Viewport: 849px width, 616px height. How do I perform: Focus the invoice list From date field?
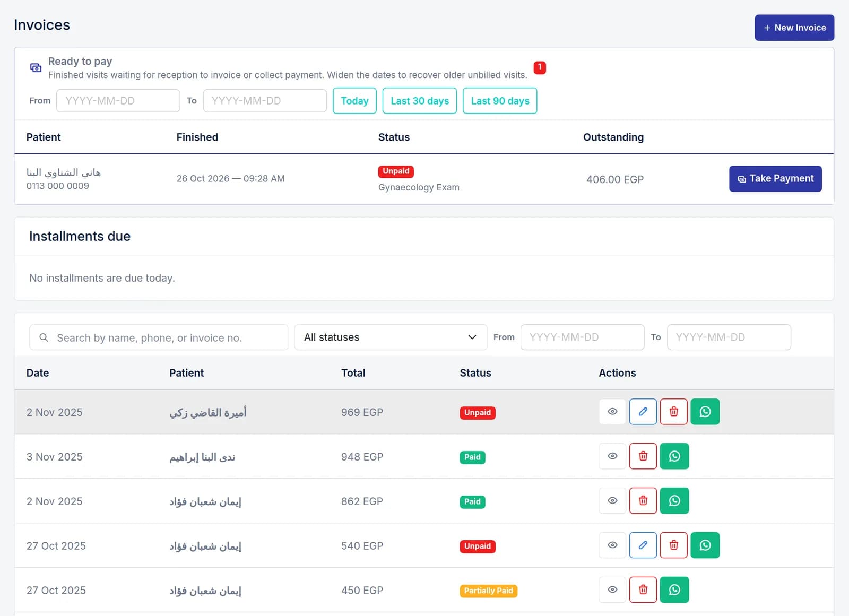[583, 337]
